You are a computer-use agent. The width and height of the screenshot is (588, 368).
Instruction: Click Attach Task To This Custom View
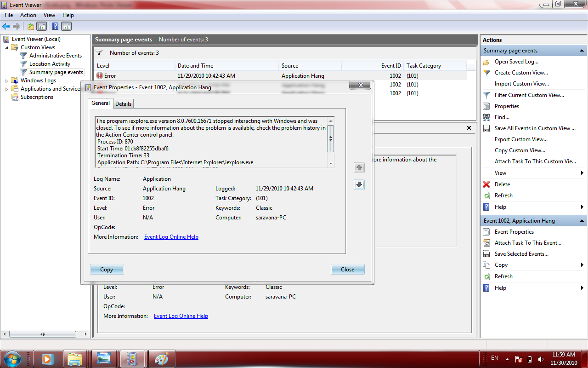pos(535,161)
